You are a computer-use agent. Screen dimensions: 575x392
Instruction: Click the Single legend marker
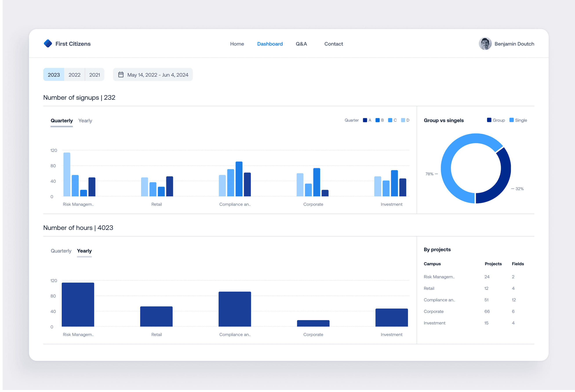click(511, 120)
